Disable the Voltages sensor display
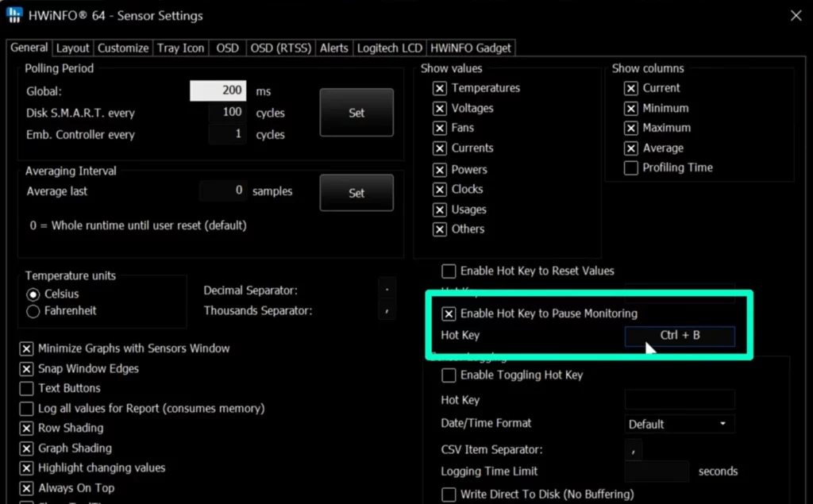Screen dimensions: 813x504 point(440,108)
